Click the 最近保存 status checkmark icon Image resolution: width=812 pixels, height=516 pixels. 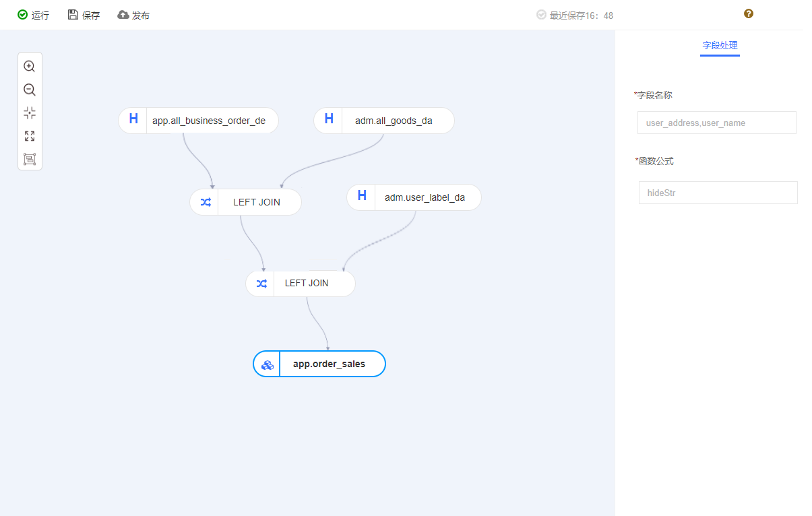click(541, 15)
